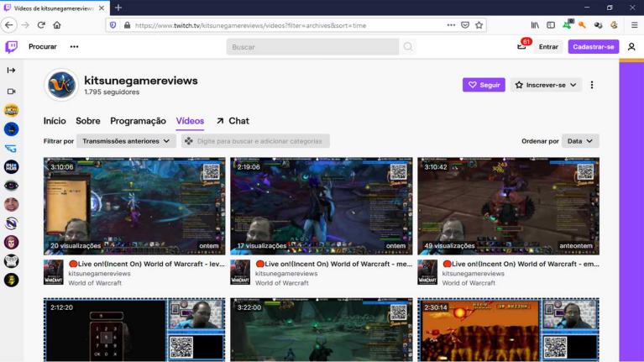The height and width of the screenshot is (362, 644).
Task: Click the Twitch logo home icon
Action: click(11, 47)
